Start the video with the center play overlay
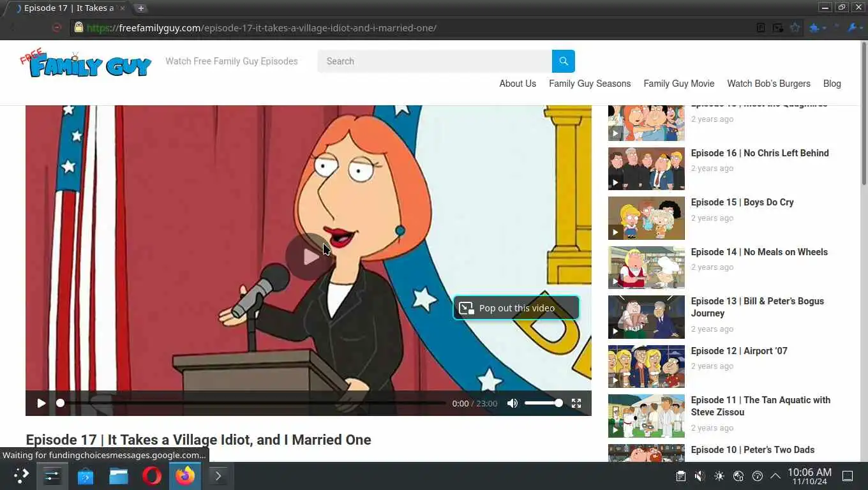 point(310,256)
